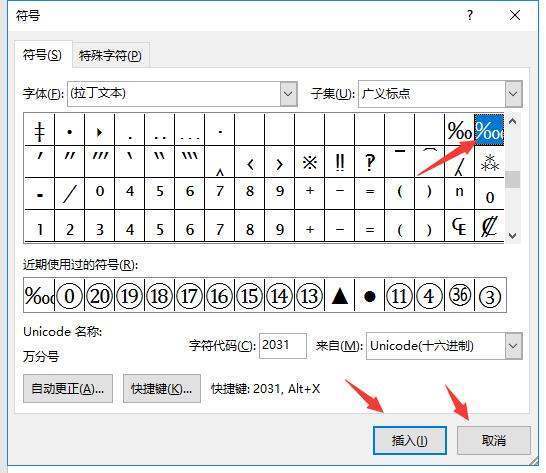Open the 字体 font dropdown
The height and width of the screenshot is (473, 546).
[288, 94]
